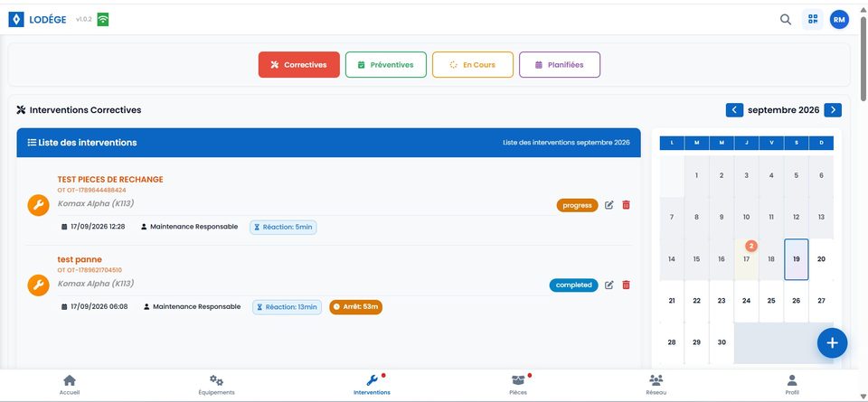Go to next month in calendar

coord(833,110)
